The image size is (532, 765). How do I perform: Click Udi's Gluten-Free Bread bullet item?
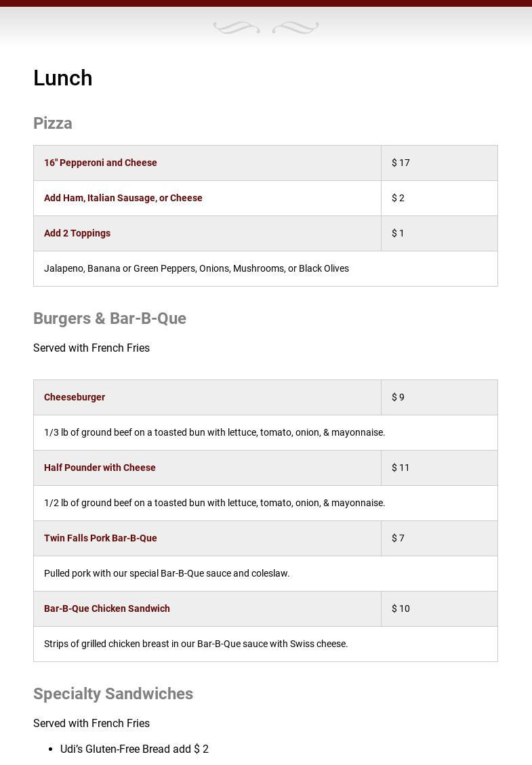(134, 749)
